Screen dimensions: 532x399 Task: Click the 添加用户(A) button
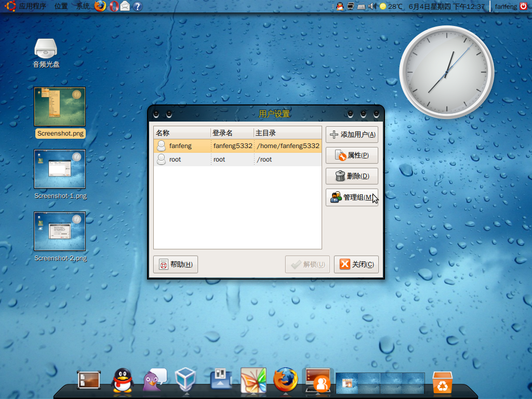tap(352, 135)
